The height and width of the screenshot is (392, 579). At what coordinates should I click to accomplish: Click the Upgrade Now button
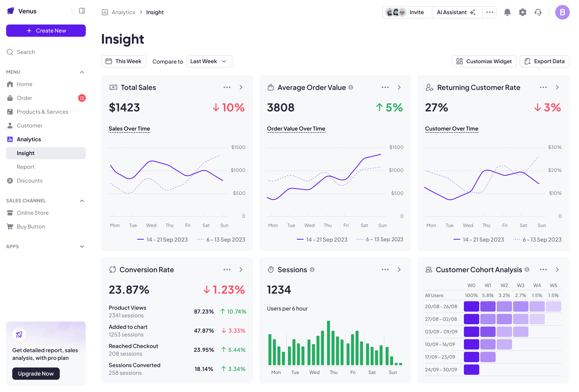(x=36, y=373)
